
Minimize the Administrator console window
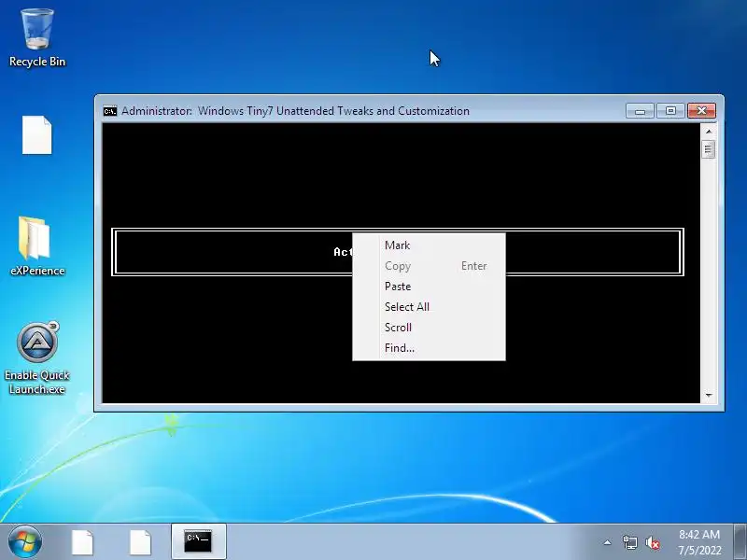pyautogui.click(x=640, y=111)
